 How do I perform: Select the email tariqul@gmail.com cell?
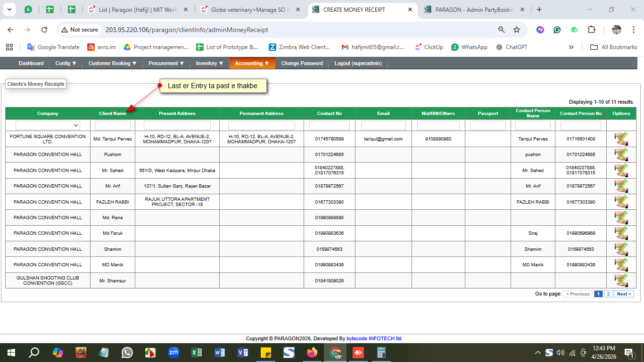383,139
